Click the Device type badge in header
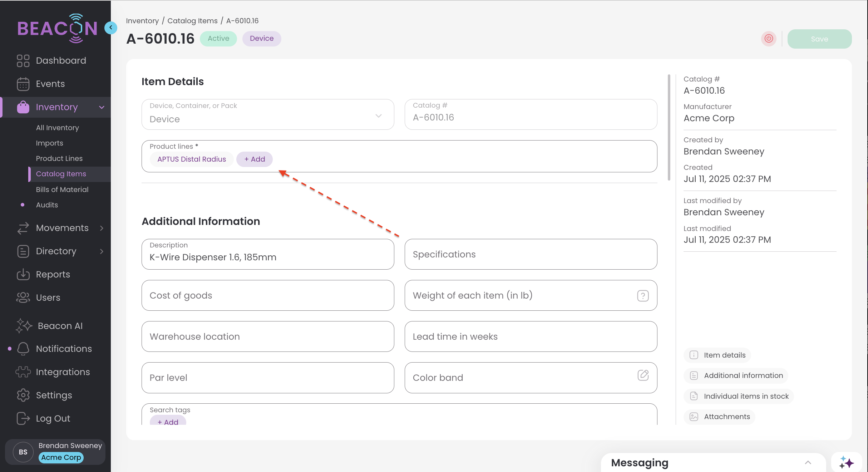The image size is (868, 472). point(262,39)
